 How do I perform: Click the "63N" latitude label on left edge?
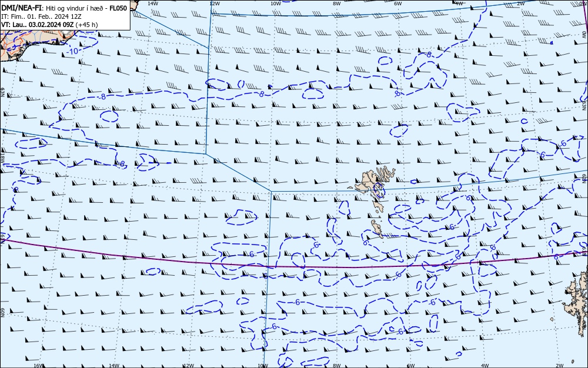coord(2,92)
